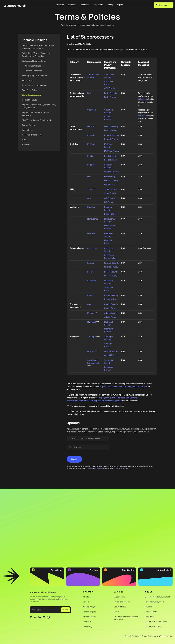Click the footer newsletter Submit button
175x644 pixels.
tap(66, 610)
